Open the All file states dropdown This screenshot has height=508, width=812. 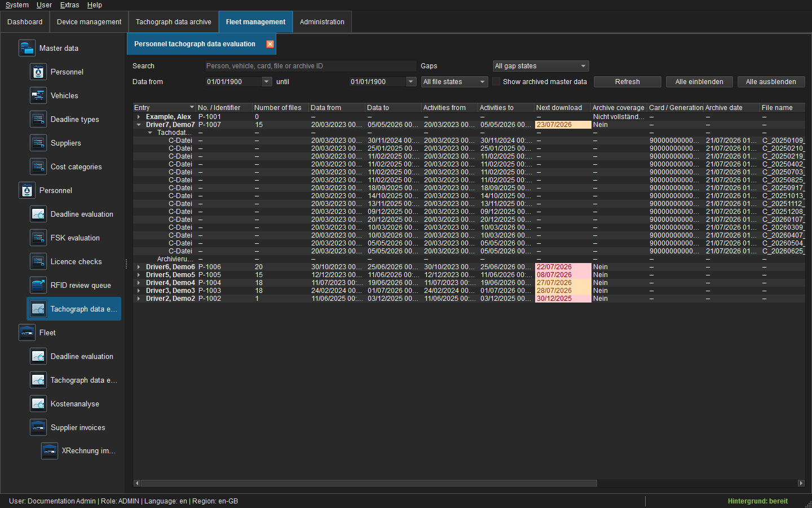point(454,82)
